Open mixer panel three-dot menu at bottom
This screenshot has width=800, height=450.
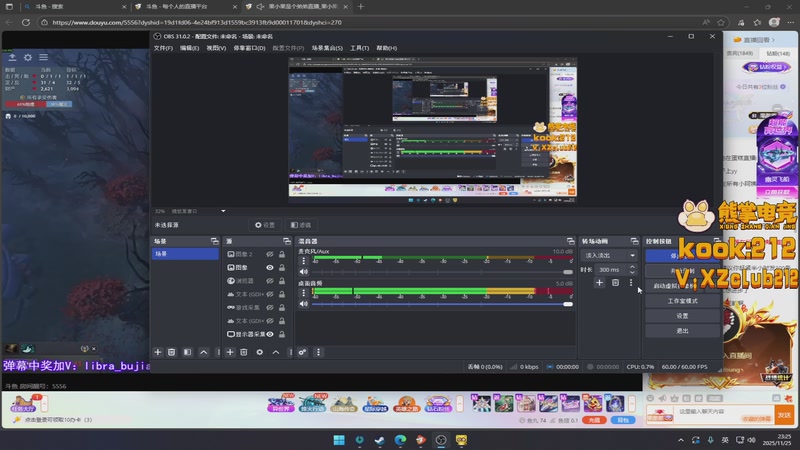tap(318, 352)
